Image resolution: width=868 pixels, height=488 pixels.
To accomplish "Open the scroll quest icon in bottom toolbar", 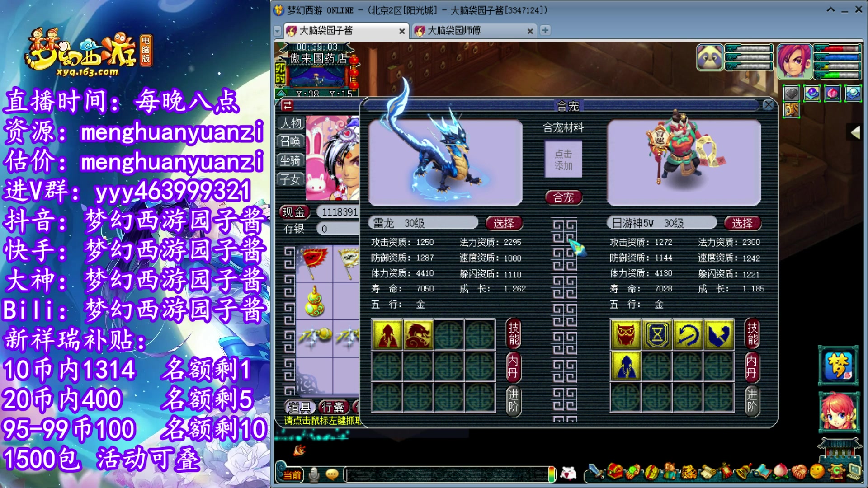I will (x=709, y=472).
